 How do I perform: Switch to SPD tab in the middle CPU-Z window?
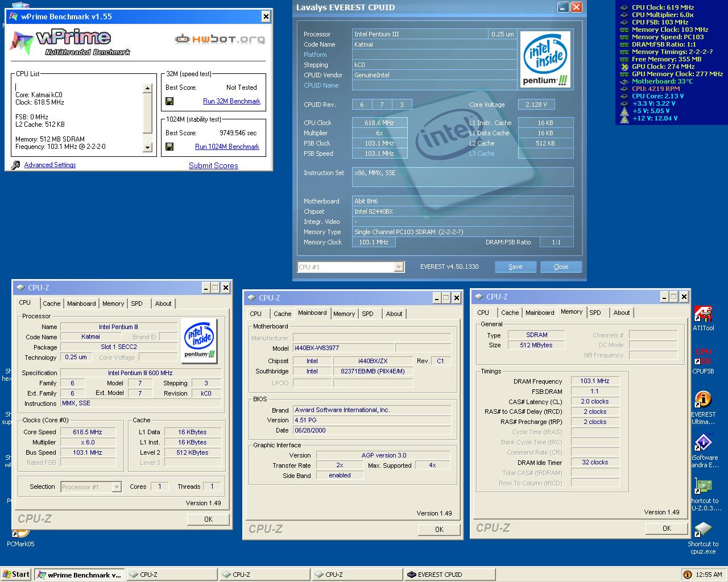click(x=368, y=314)
